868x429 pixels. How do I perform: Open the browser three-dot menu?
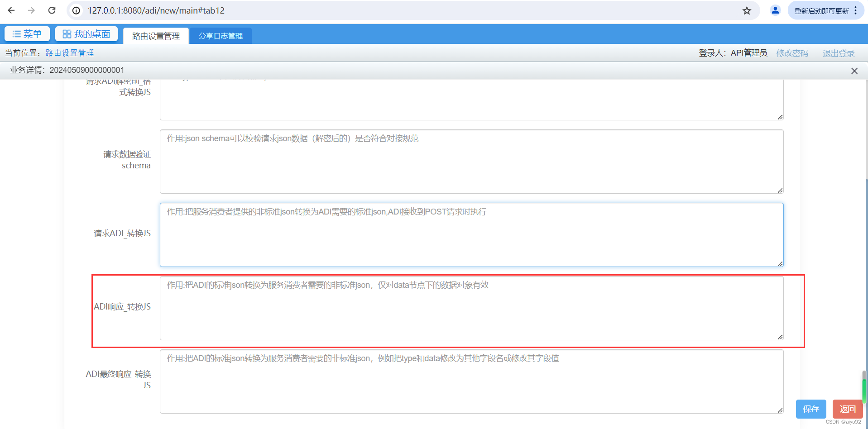click(x=855, y=10)
